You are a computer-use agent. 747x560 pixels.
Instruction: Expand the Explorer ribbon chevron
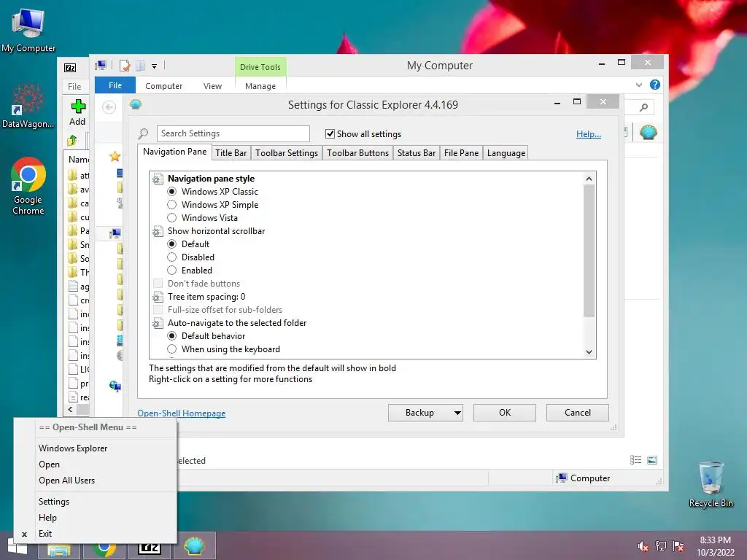click(x=639, y=85)
